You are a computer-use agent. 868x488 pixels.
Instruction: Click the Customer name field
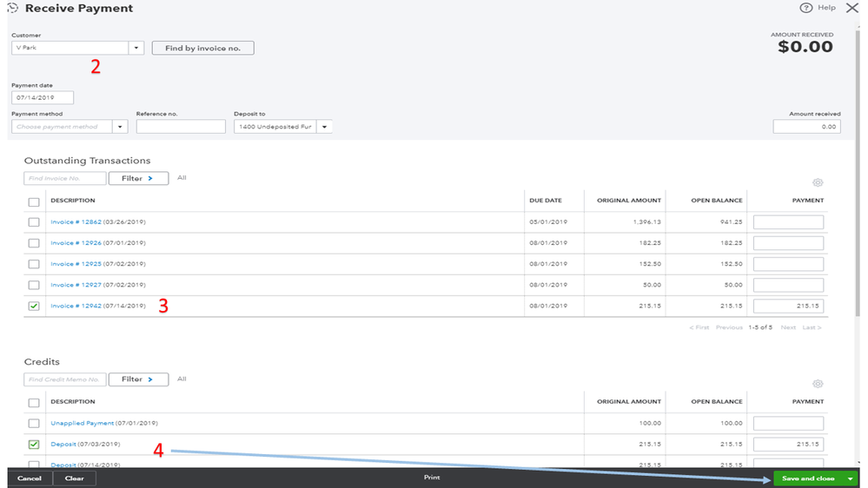(70, 48)
